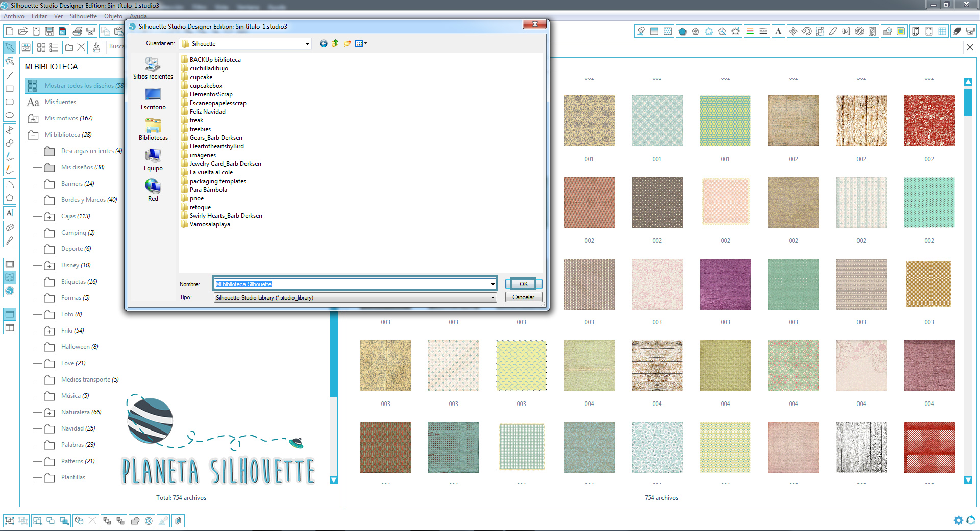The width and height of the screenshot is (980, 531).
Task: Open the Archivo menu
Action: click(14, 16)
